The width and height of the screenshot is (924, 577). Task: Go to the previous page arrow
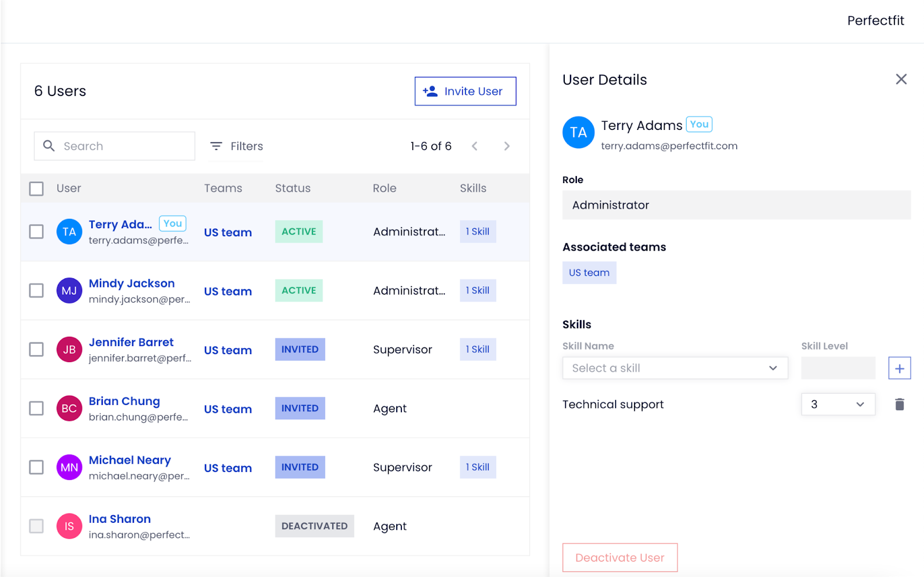click(x=474, y=146)
